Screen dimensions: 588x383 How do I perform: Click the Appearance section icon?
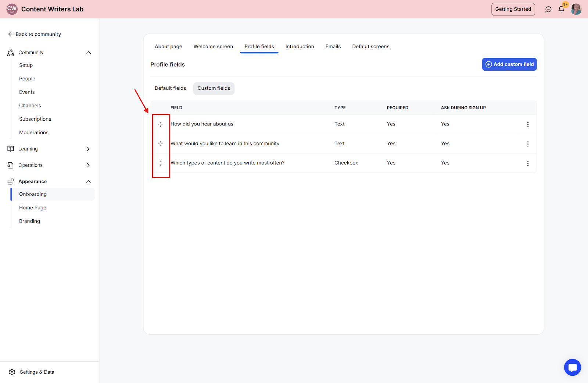point(11,182)
